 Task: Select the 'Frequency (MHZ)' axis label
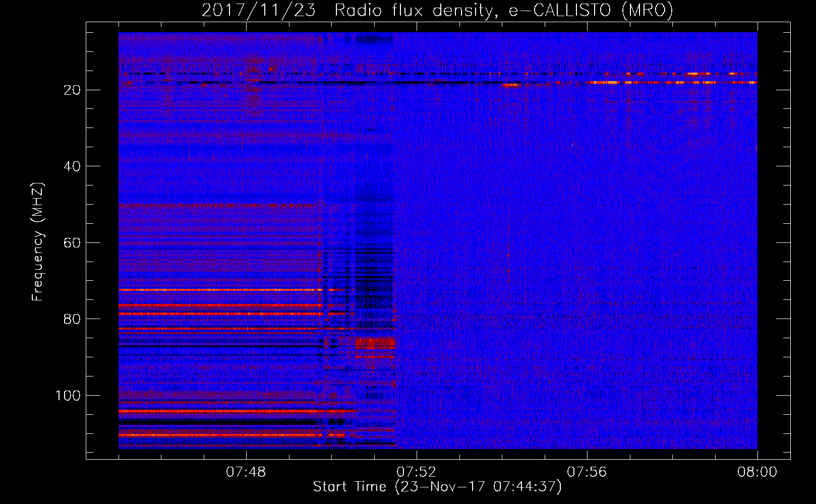[38, 242]
